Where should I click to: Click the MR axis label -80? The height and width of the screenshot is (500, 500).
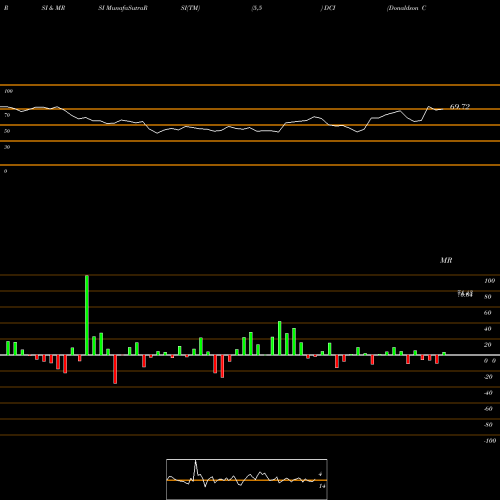(488, 425)
